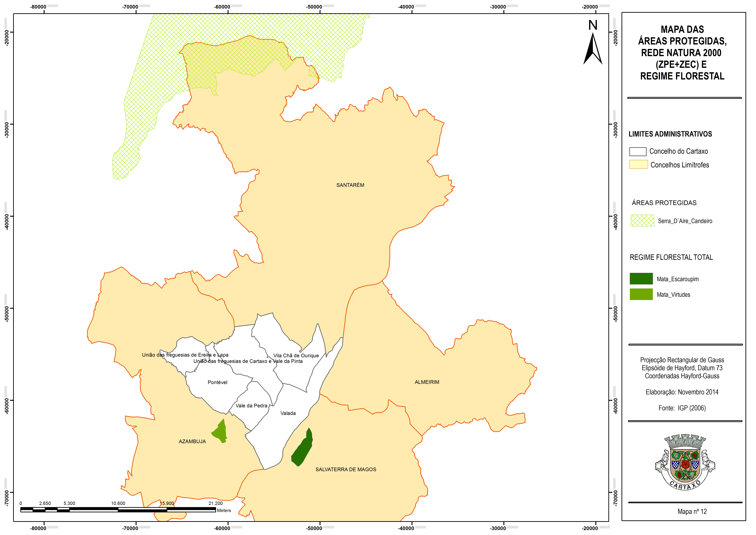Image resolution: width=756 pixels, height=535 pixels.
Task: Pick the hatched Serra_D´Aire_Candeiro legend swatch
Action: pos(642,220)
